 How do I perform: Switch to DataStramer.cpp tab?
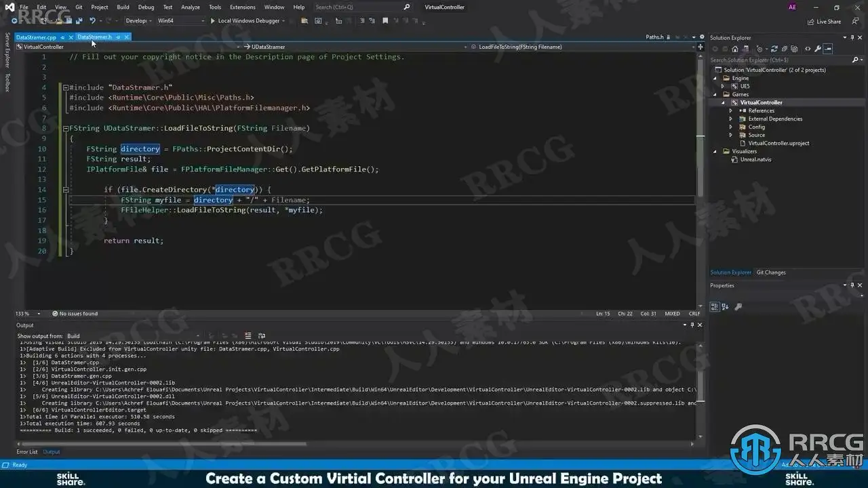[36, 37]
